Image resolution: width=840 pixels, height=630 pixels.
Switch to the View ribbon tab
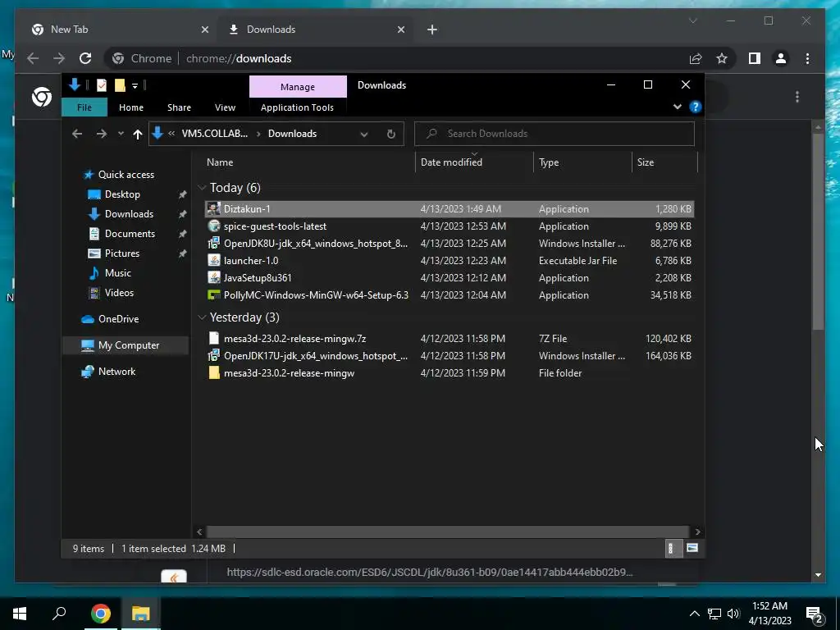225,107
